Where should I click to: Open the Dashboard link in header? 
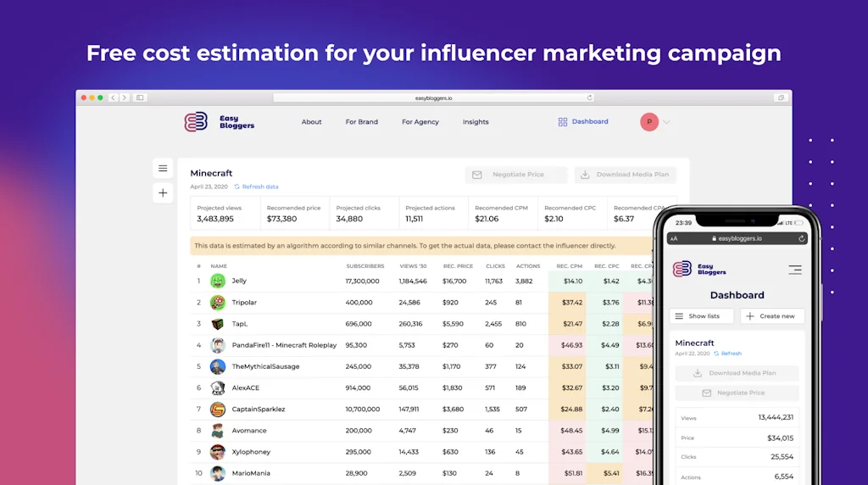(583, 122)
